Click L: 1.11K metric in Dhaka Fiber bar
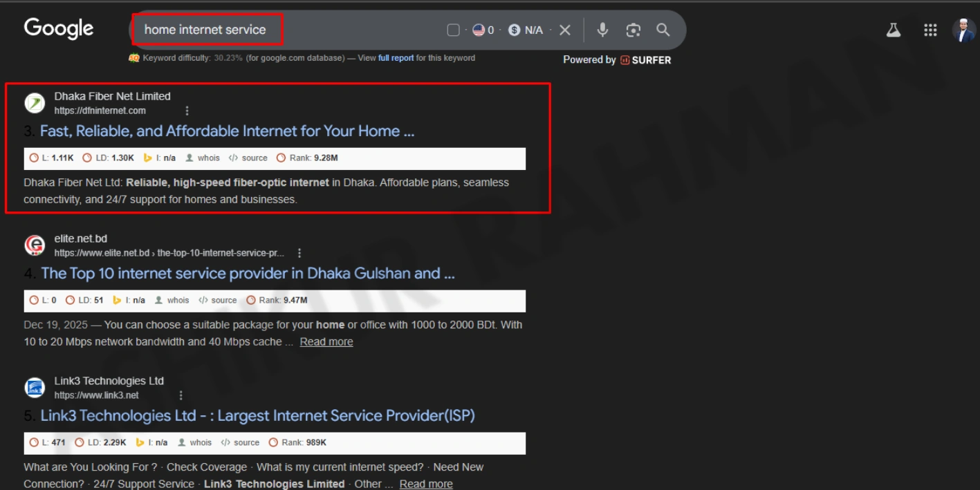980x490 pixels. click(52, 158)
